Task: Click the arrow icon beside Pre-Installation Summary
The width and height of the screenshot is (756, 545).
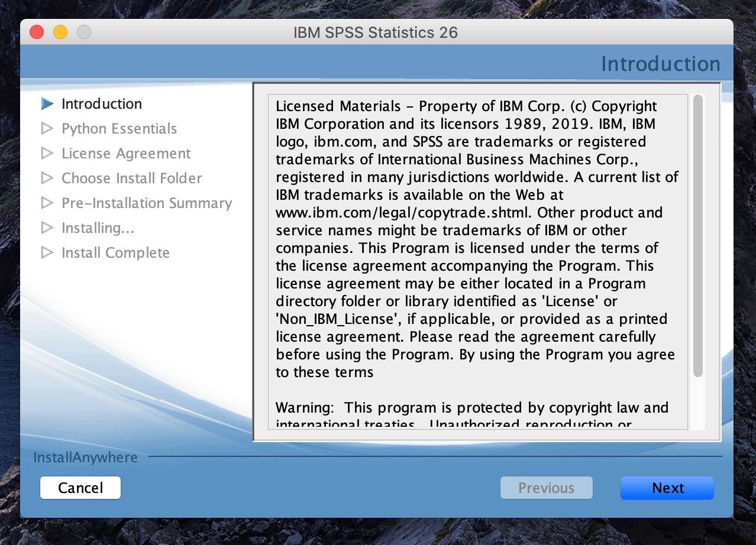Action: (x=47, y=203)
